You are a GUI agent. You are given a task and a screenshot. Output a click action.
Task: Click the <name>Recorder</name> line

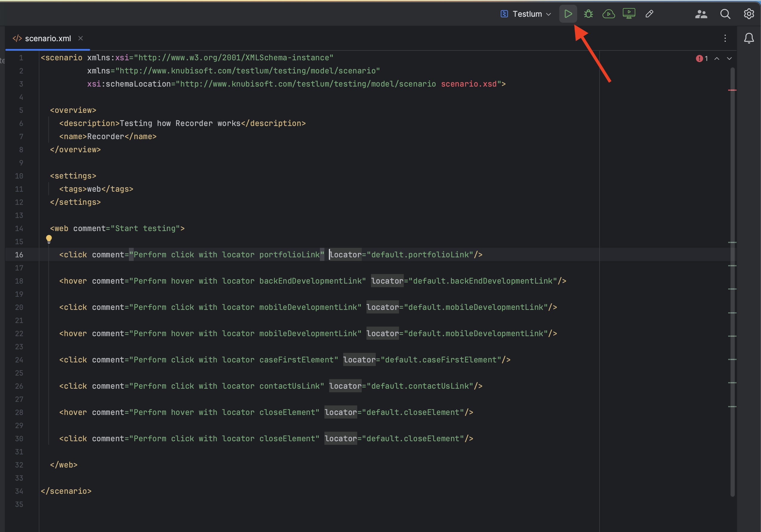point(108,136)
